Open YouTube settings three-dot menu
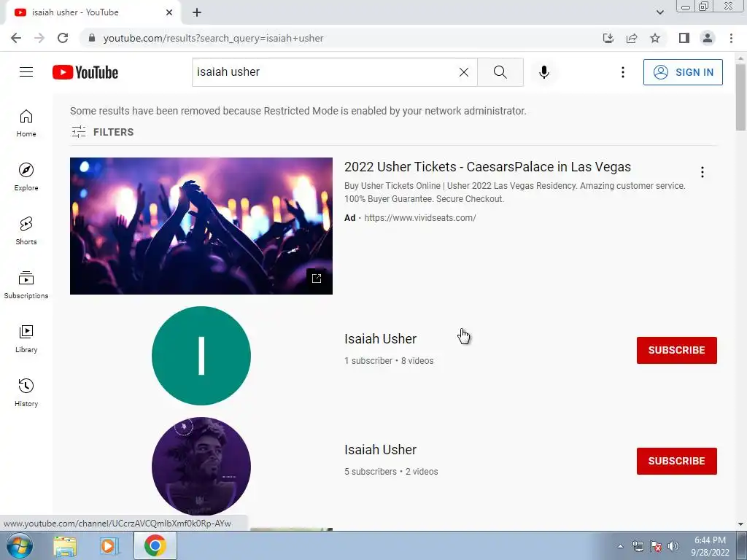The height and width of the screenshot is (560, 747). pyautogui.click(x=623, y=72)
